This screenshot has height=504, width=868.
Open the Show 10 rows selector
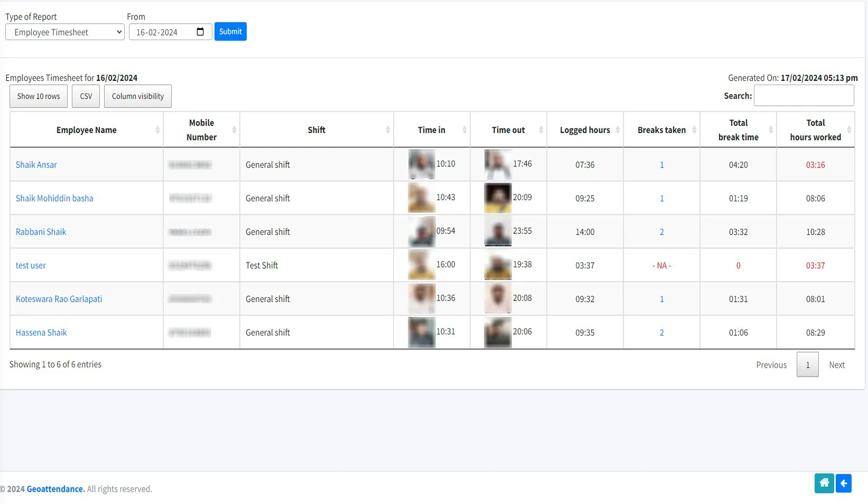38,96
